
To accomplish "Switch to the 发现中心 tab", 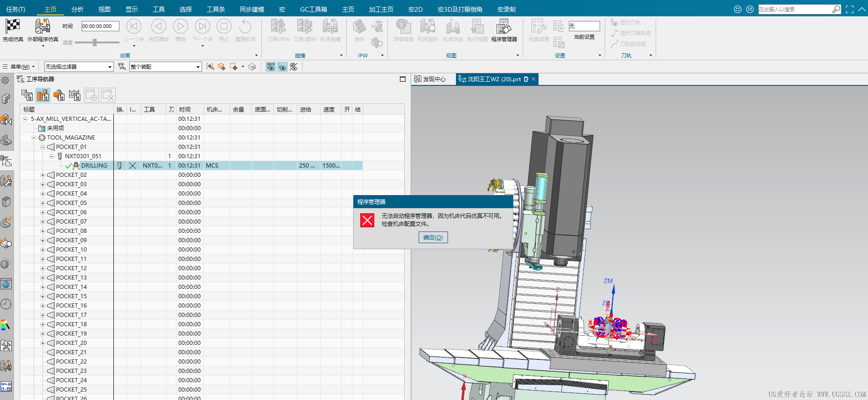I will pyautogui.click(x=430, y=79).
